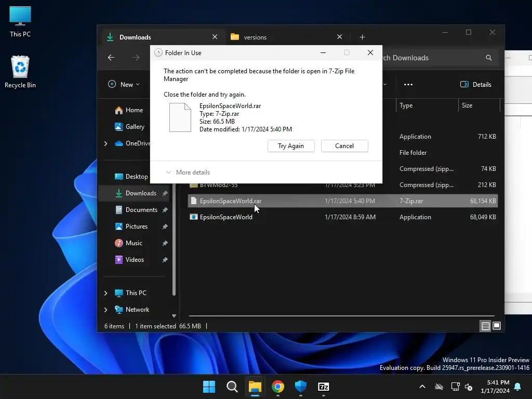Open Documents in the sidebar

[136, 210]
